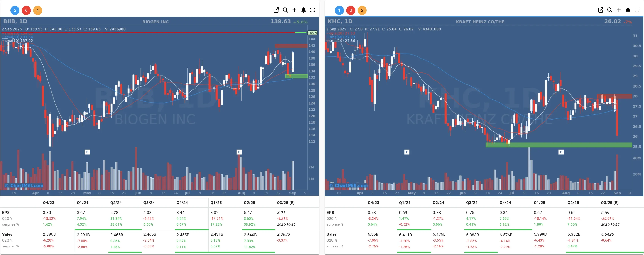Click BIIB last price 139.63

[281, 21]
